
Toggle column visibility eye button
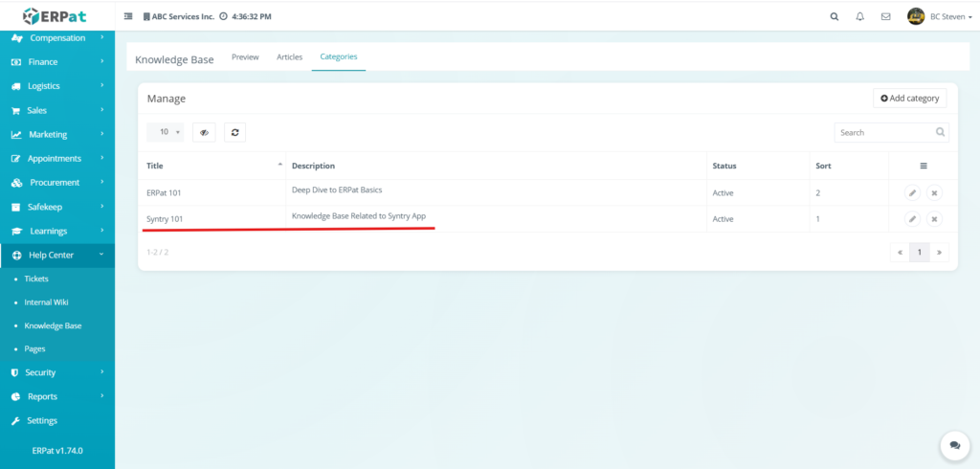(204, 132)
